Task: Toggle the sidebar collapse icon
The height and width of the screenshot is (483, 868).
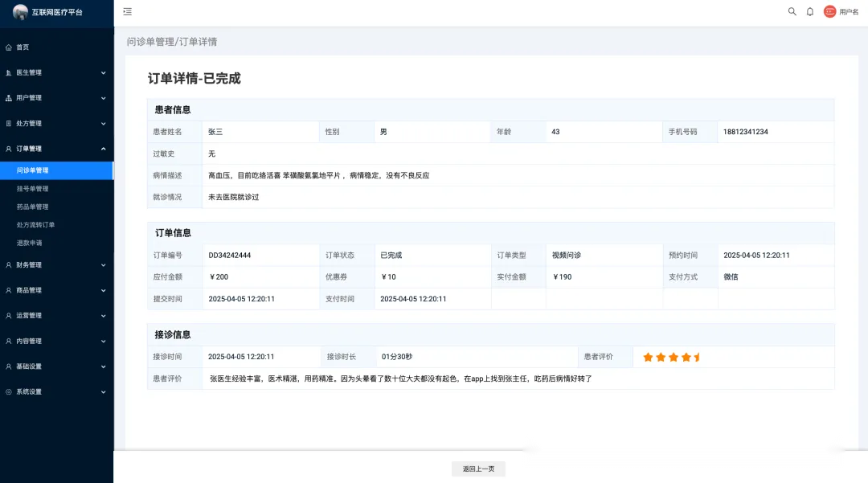Action: tap(127, 12)
